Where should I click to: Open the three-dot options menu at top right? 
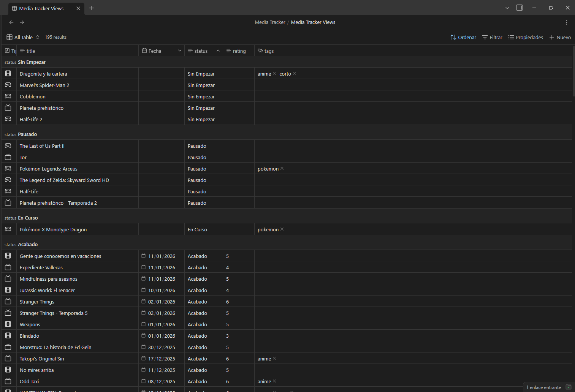point(567,22)
